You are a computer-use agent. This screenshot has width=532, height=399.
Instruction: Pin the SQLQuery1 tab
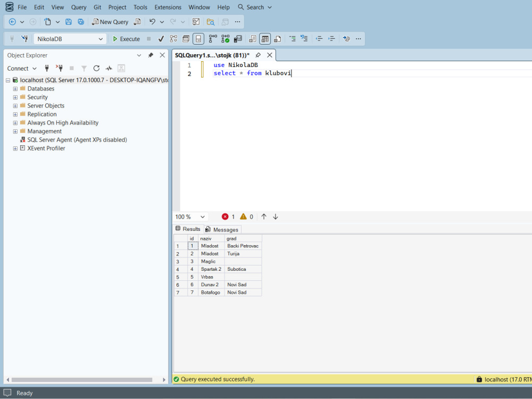click(258, 55)
